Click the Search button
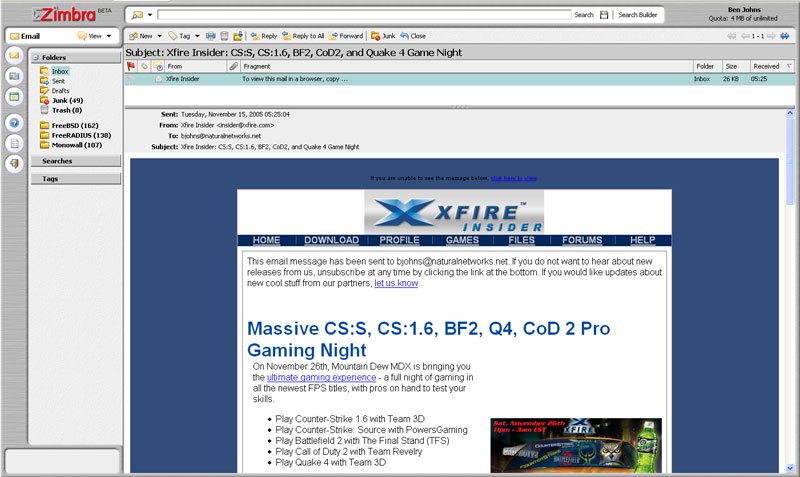The image size is (800, 477). pyautogui.click(x=584, y=15)
